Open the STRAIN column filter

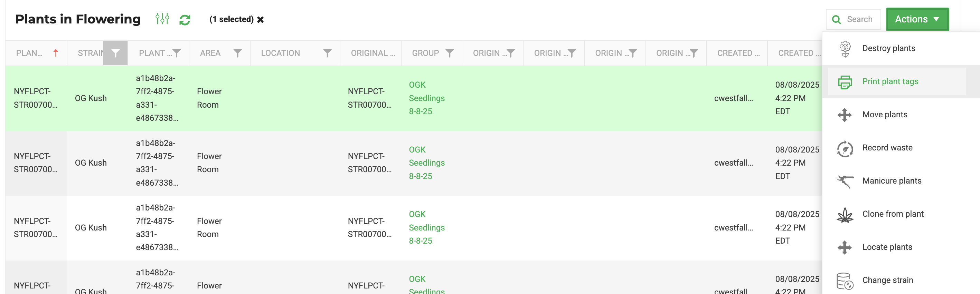tap(115, 53)
